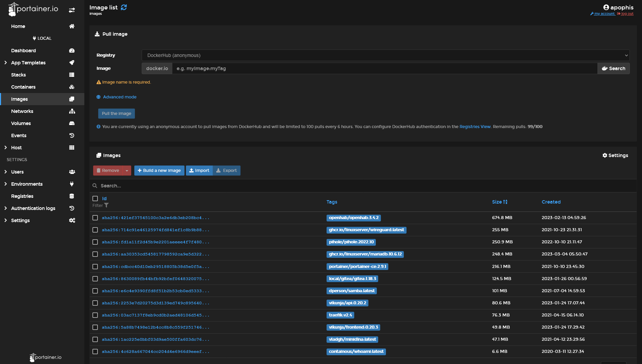642x364 pixels.
Task: Open the Events page
Action: (x=42, y=135)
